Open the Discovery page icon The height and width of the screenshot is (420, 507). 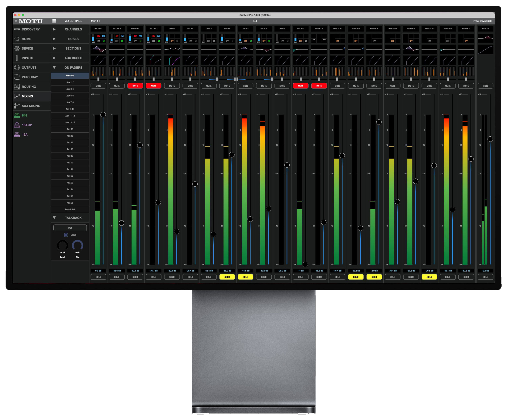tap(17, 29)
